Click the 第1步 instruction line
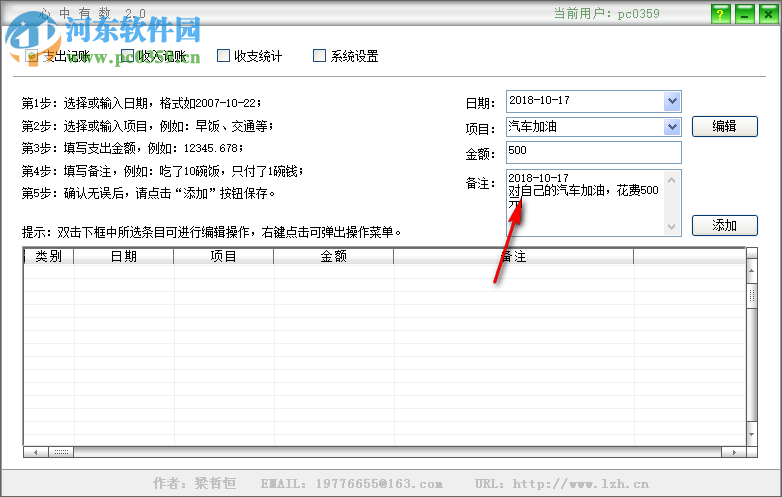The image size is (782, 497). click(x=141, y=103)
